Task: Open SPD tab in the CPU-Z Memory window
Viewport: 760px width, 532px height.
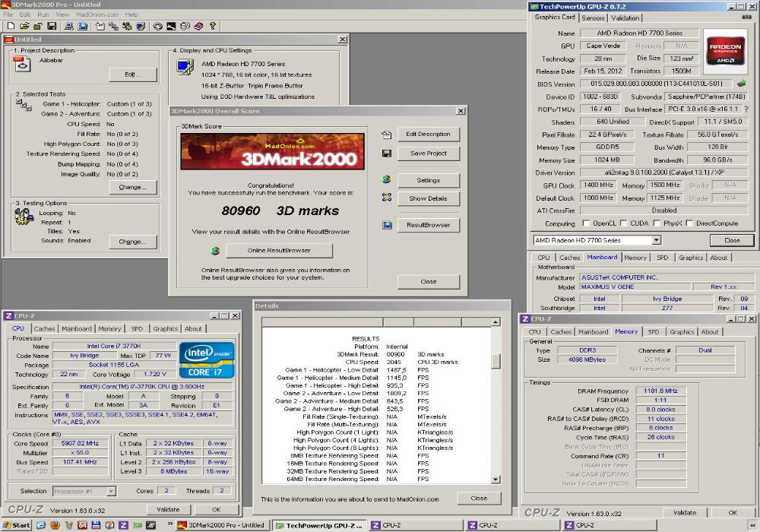Action: tap(654, 332)
